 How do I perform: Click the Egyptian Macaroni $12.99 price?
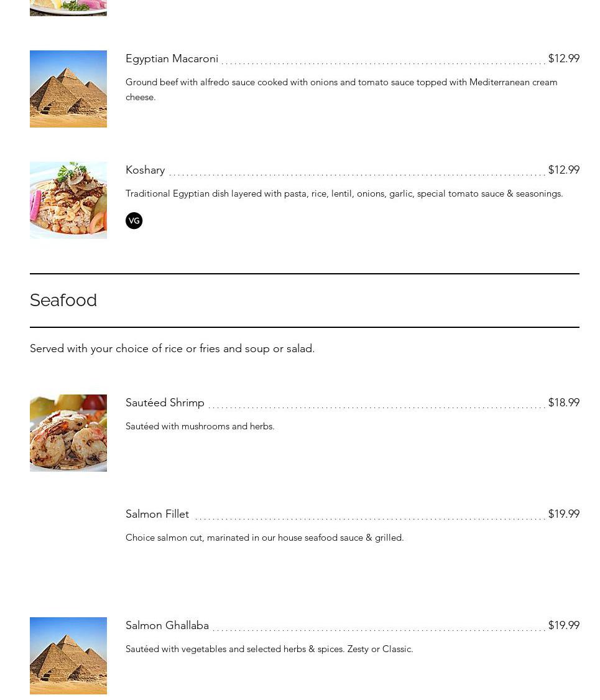(563, 58)
